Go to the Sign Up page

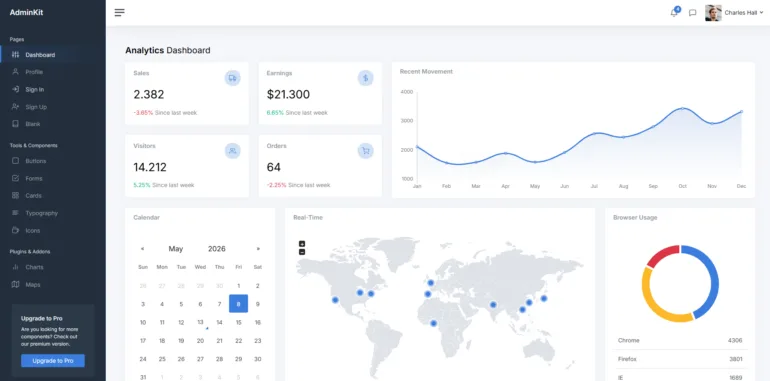click(x=53, y=107)
